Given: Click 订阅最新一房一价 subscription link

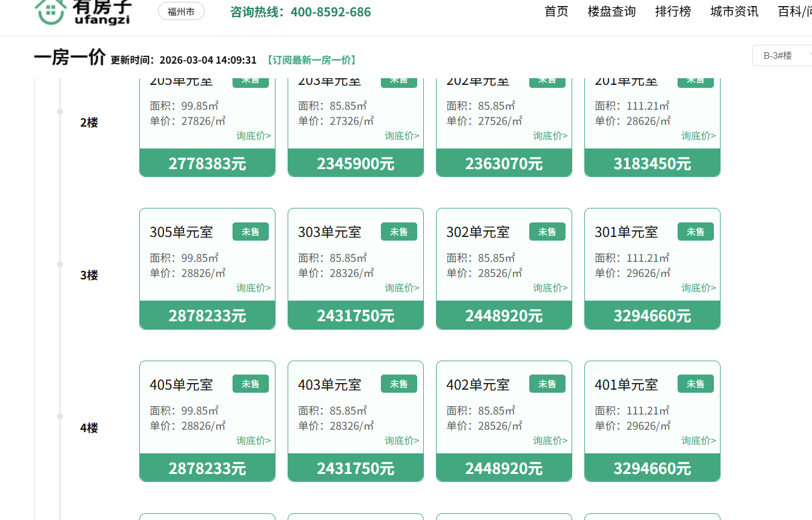Looking at the screenshot, I should pos(311,60).
